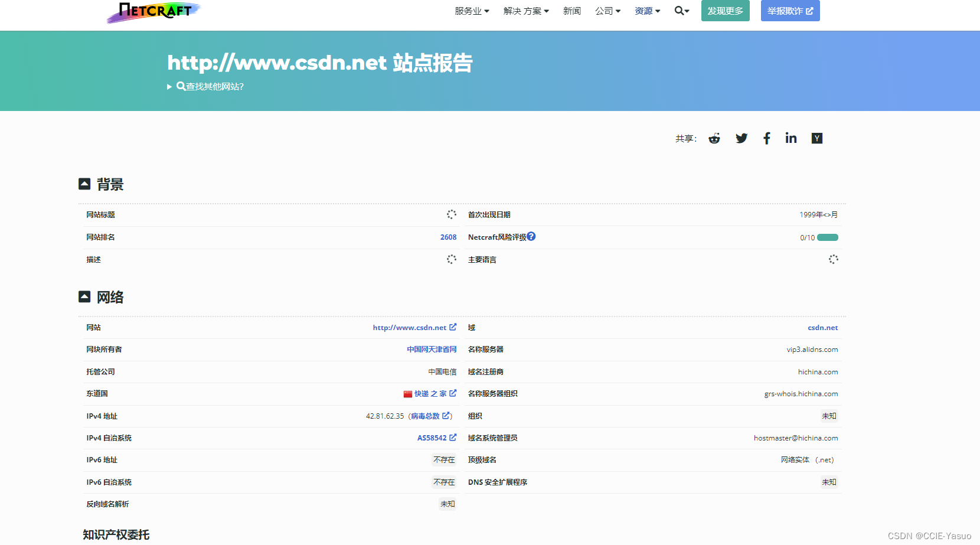Open the 服务业 dropdown menu

(x=472, y=11)
